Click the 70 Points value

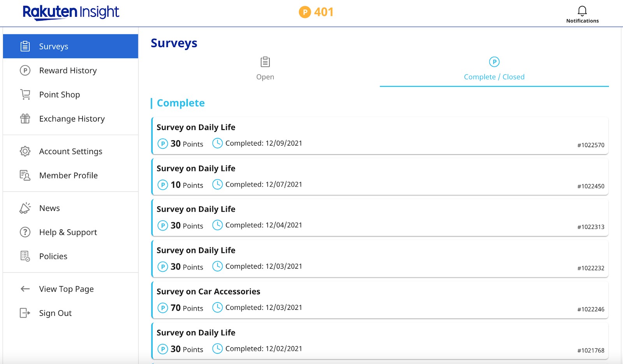(x=187, y=308)
